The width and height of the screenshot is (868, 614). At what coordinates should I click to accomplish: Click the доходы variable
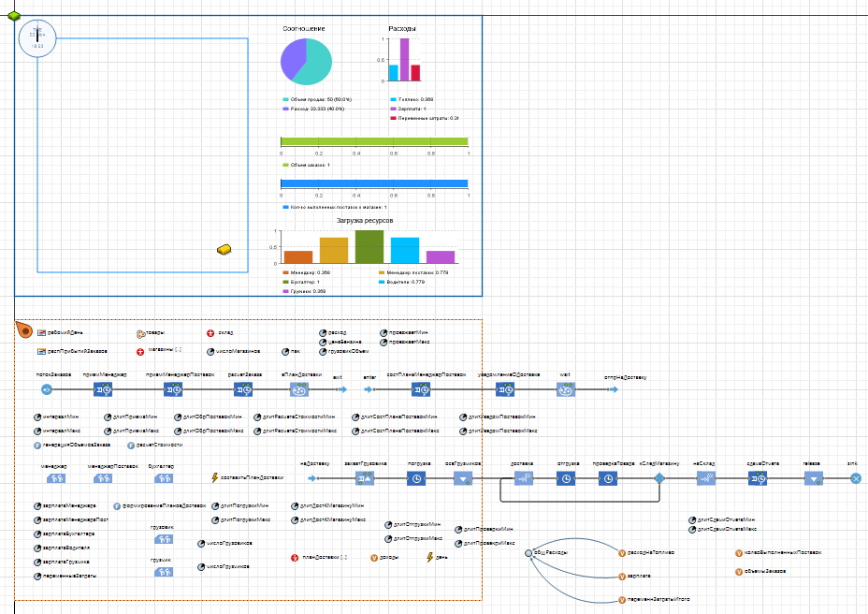374,558
